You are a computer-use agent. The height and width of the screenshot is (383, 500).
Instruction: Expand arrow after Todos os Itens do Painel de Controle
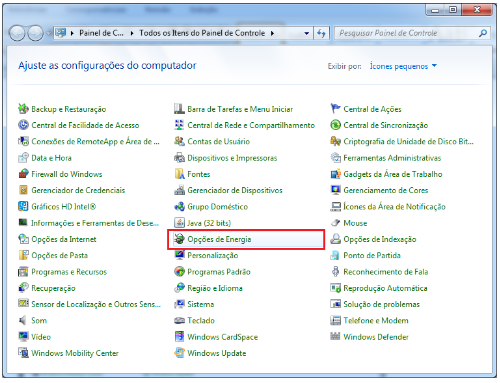272,33
